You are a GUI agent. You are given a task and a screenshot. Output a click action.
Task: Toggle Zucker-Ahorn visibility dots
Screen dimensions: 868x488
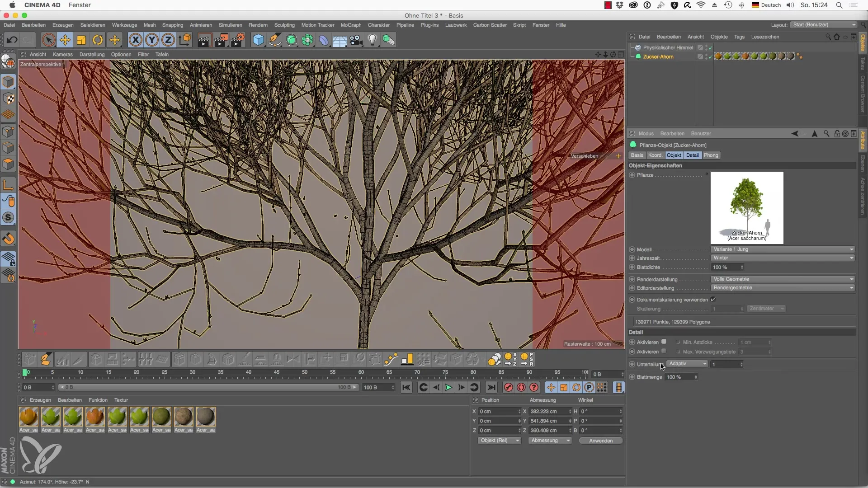tap(706, 56)
